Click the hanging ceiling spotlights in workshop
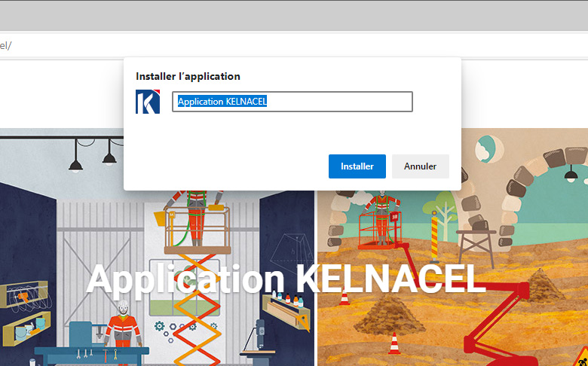 92,156
